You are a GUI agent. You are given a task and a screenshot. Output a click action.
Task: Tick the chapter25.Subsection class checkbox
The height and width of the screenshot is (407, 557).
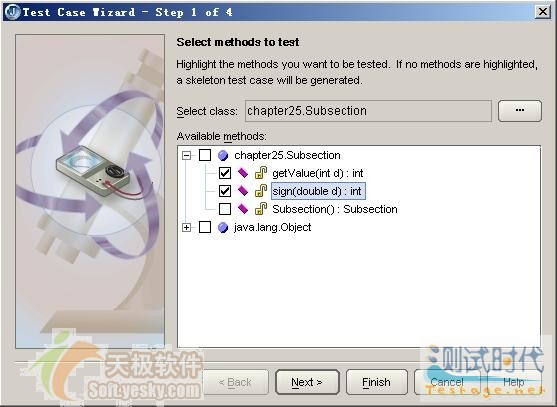pos(205,155)
